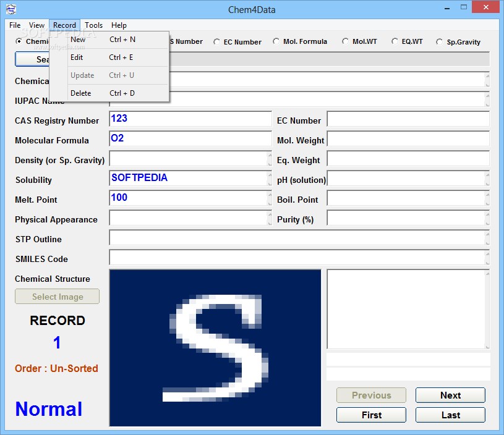Minimize the Chem4Data window
Image resolution: width=504 pixels, height=435 pixels.
pos(446,7)
